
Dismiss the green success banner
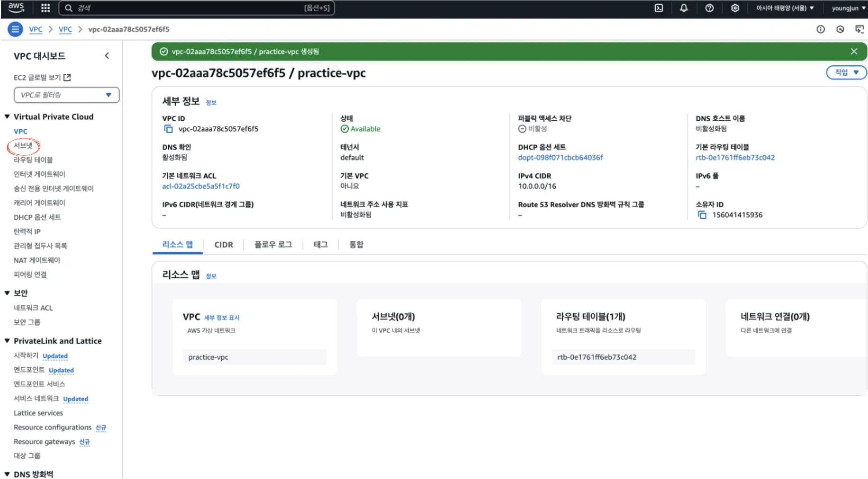854,52
